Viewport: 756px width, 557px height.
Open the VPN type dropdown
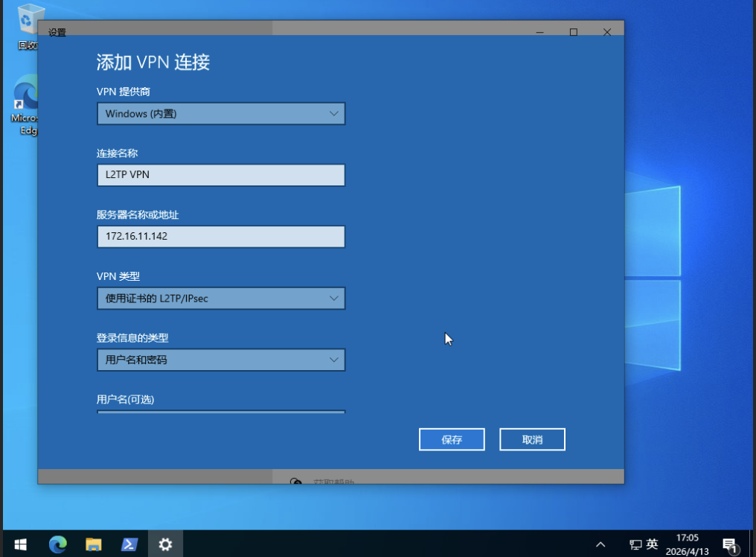click(x=221, y=299)
